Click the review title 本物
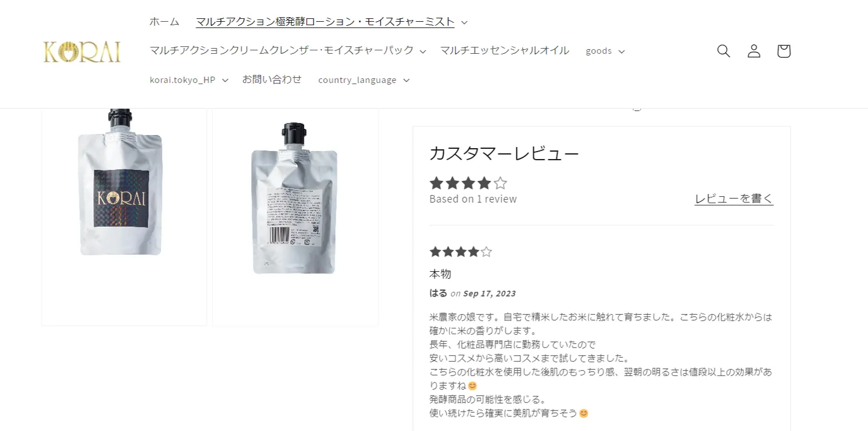 click(x=440, y=274)
